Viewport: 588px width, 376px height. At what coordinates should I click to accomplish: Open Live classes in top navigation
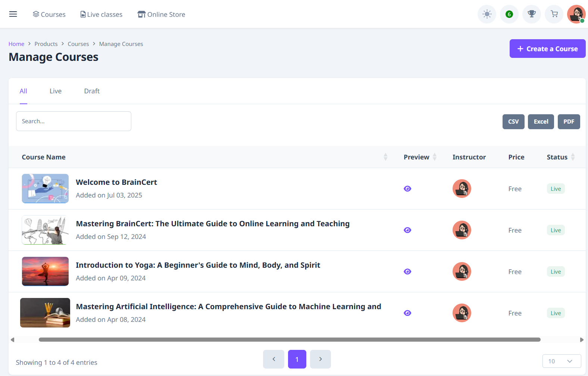101,14
